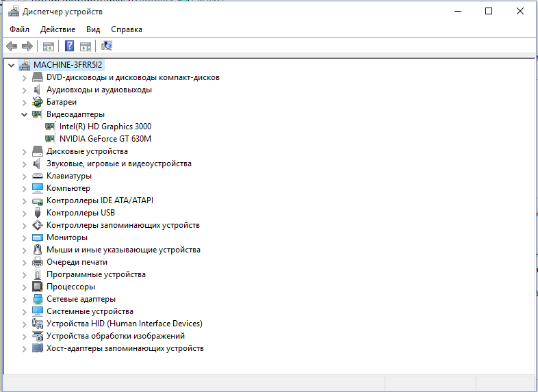Toggle the action pane toolbar button

click(x=86, y=46)
